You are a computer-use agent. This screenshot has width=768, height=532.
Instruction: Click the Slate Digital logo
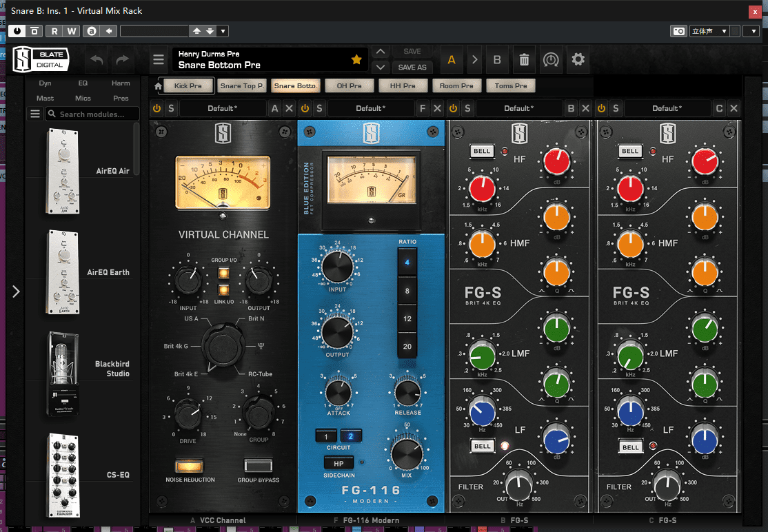(x=41, y=59)
